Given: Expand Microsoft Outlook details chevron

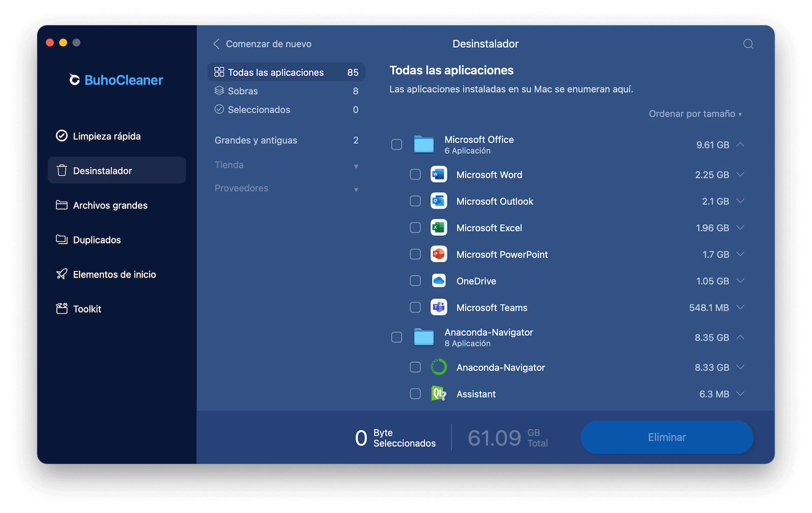Looking at the screenshot, I should click(x=740, y=201).
